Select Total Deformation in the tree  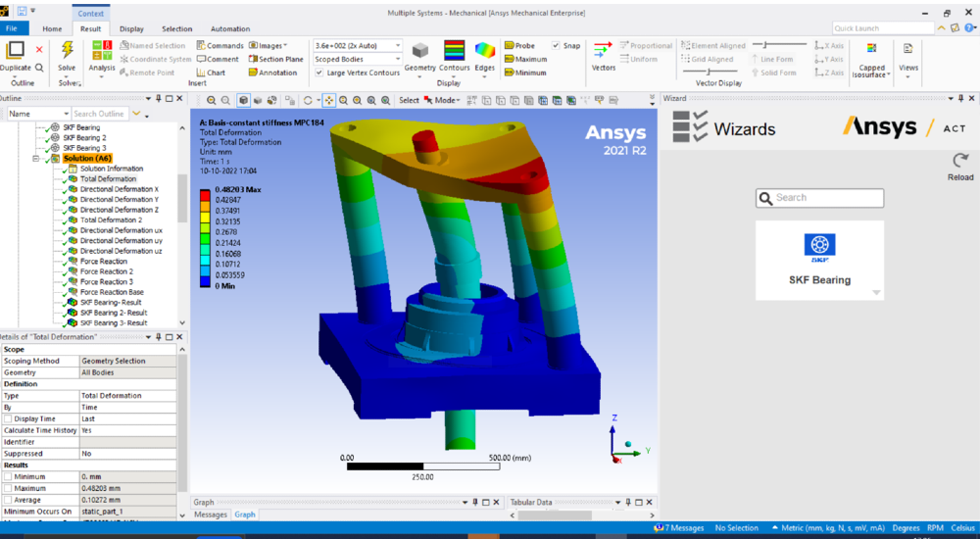tap(108, 178)
